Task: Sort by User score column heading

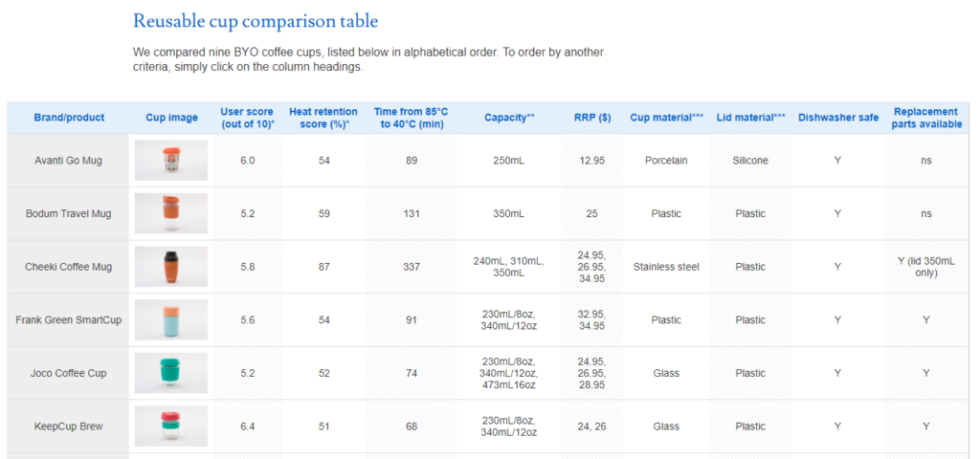Action: tap(247, 118)
